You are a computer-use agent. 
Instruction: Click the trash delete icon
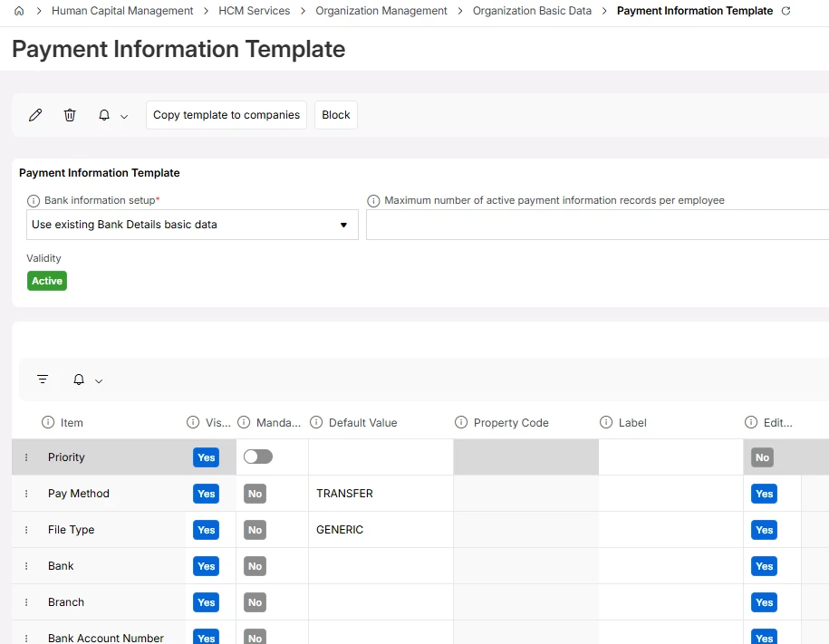tap(70, 115)
